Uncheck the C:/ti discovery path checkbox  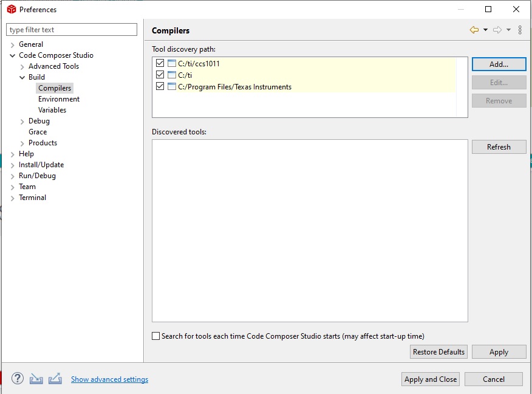(160, 75)
